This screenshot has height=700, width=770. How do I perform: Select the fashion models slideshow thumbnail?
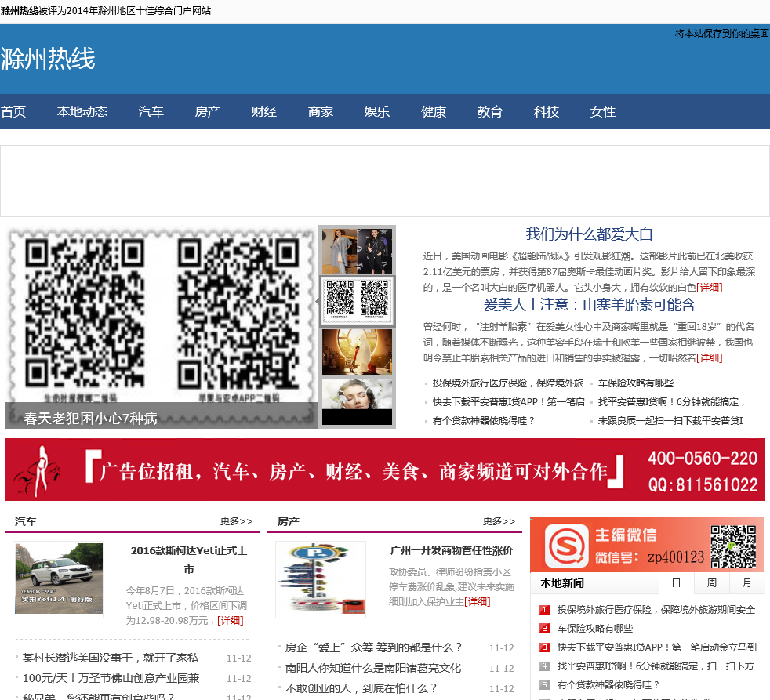[357, 252]
